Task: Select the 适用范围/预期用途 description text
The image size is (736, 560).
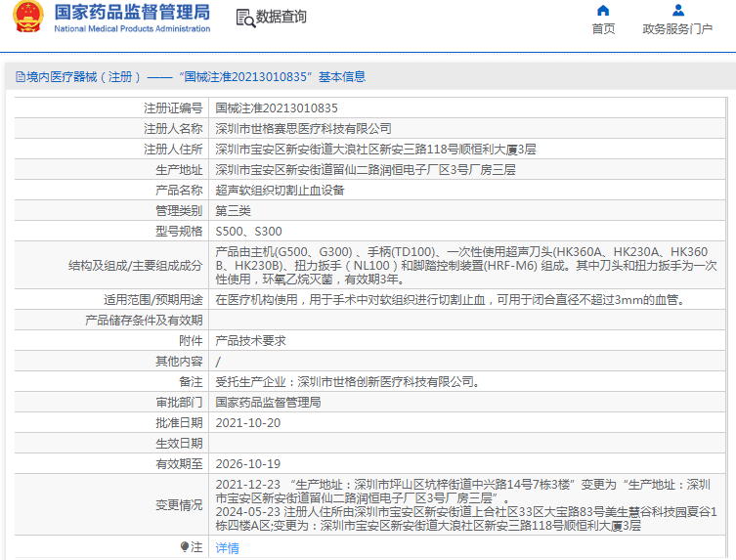Action: click(450, 299)
